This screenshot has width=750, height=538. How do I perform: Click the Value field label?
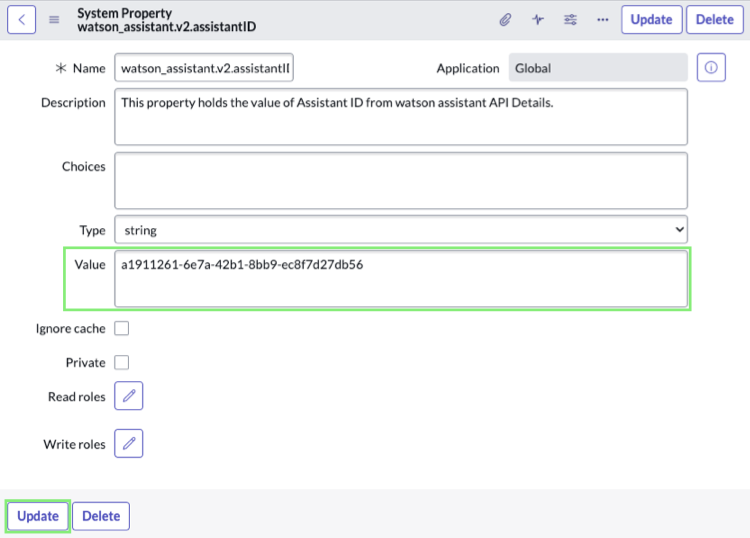coord(90,264)
